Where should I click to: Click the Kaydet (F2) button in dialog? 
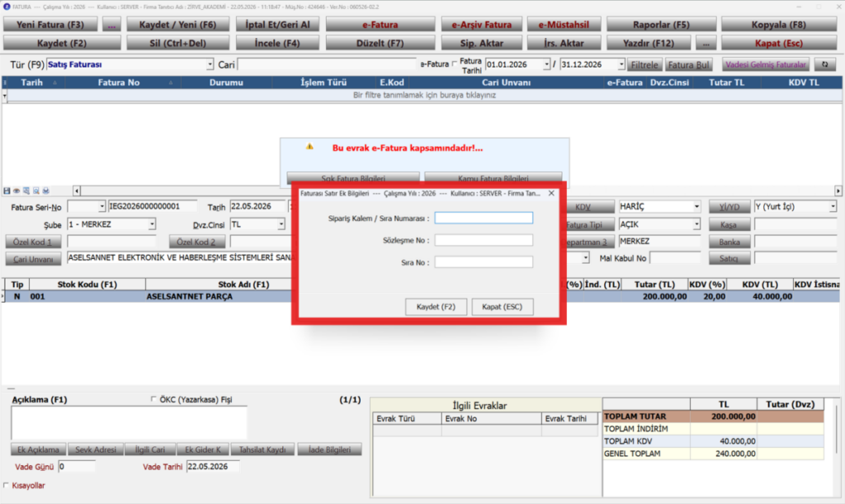tap(436, 306)
